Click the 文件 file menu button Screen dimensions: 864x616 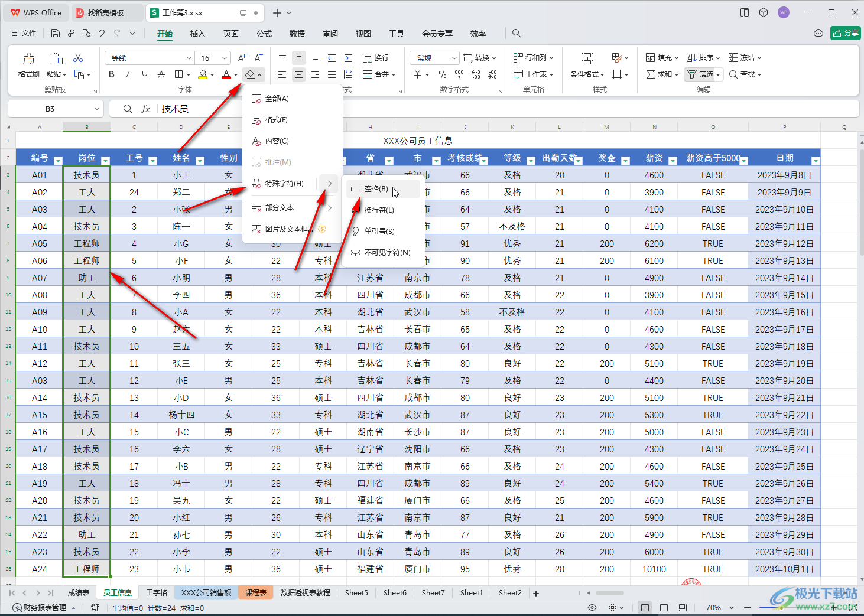point(24,34)
